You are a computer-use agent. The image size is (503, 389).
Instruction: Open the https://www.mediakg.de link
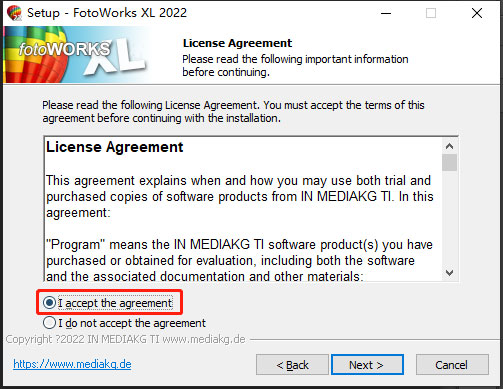tap(72, 364)
